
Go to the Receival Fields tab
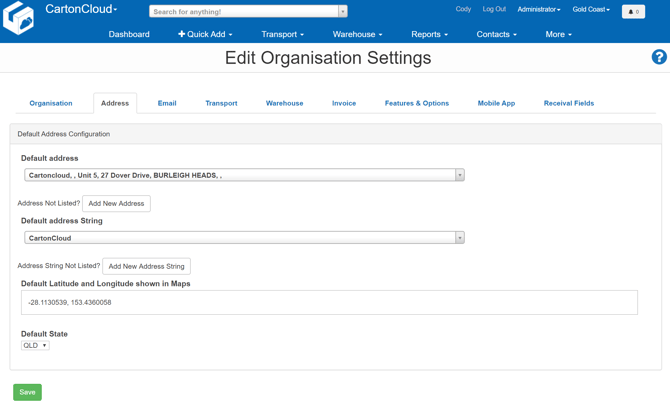coord(569,103)
